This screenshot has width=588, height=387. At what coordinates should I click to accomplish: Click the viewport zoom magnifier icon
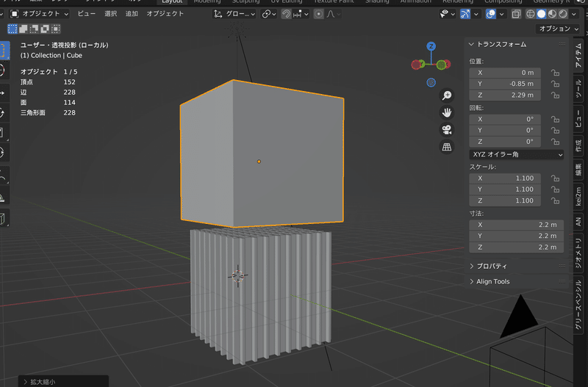point(447,95)
